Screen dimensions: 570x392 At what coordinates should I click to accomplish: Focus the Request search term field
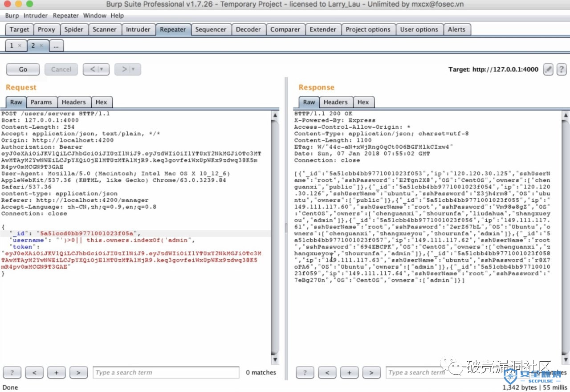tap(166, 372)
